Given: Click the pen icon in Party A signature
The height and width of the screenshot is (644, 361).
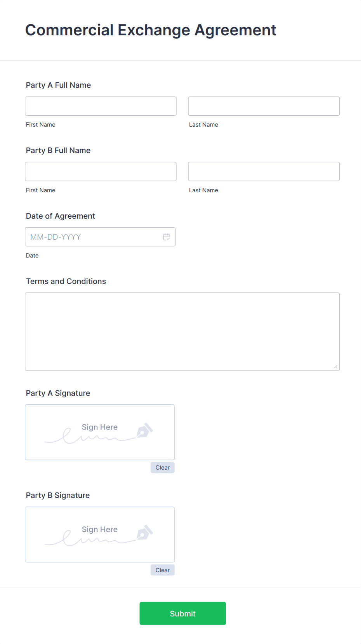Looking at the screenshot, I should click(x=144, y=430).
